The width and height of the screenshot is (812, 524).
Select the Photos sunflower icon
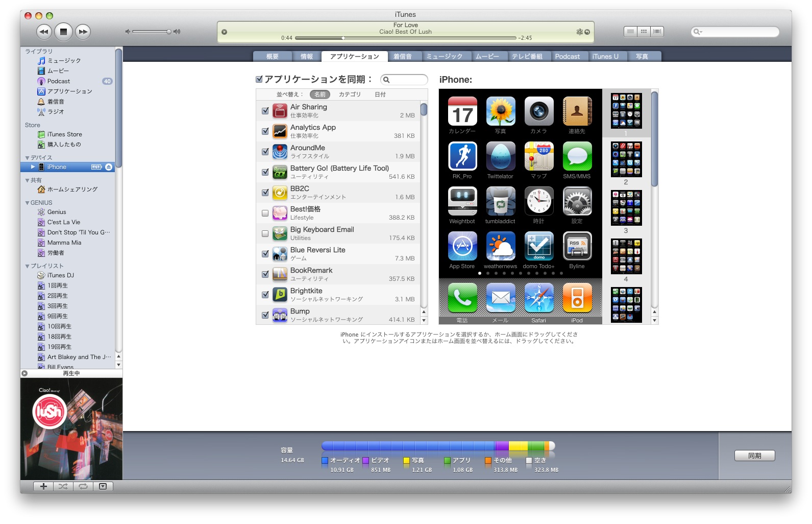[x=501, y=111]
